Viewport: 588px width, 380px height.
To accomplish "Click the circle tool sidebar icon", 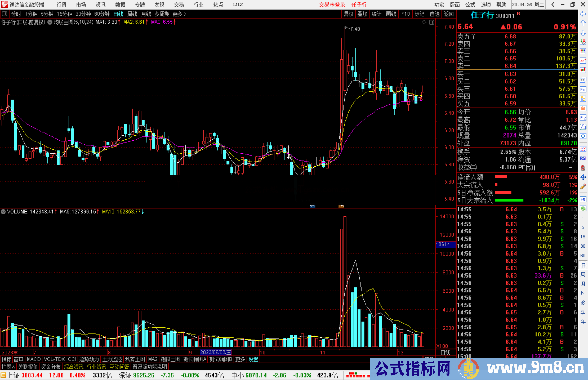I will coord(583,136).
